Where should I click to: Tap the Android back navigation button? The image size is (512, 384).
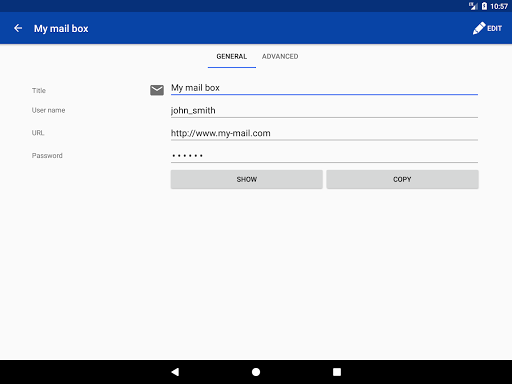coord(175,372)
